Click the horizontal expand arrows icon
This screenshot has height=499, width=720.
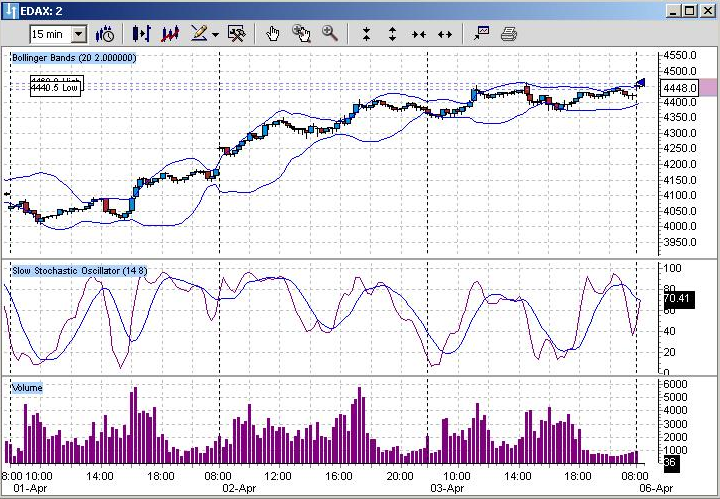445,34
